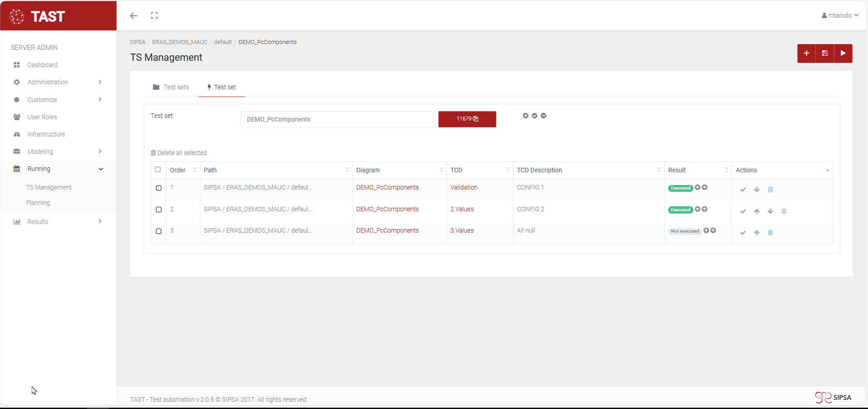The image size is (868, 409).
Task: Delete row 1 using its trash icon
Action: [770, 190]
